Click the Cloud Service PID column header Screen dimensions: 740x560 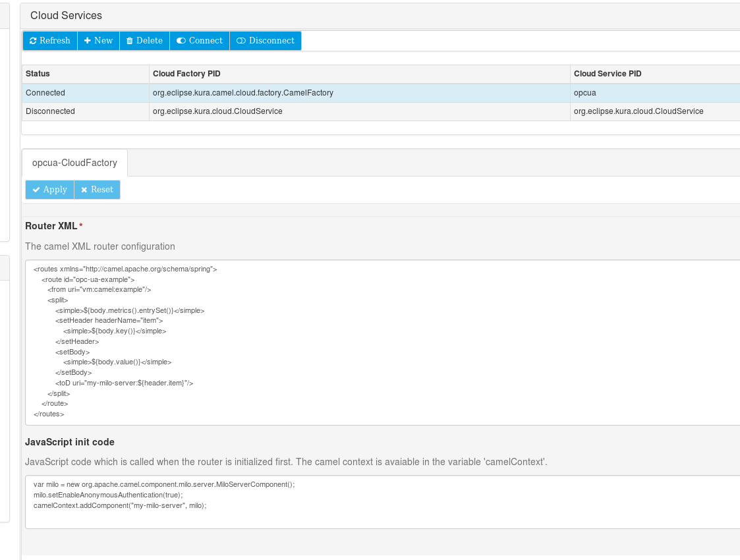[x=608, y=74]
